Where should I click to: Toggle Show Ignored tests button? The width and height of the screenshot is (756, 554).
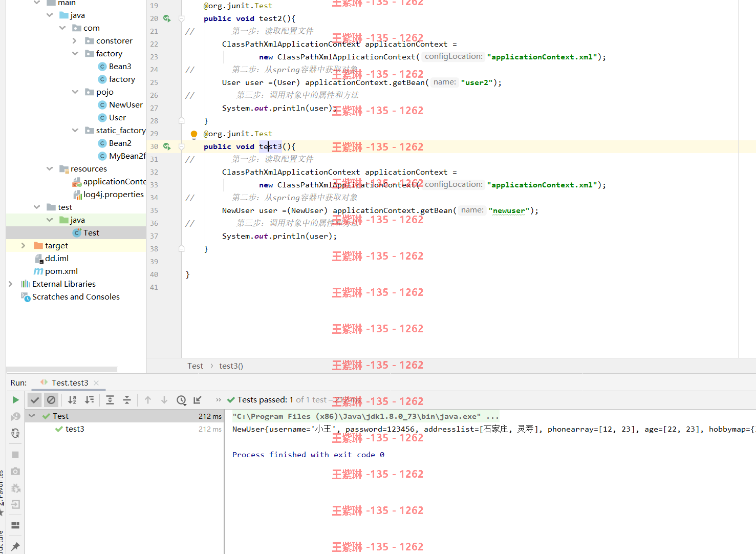click(51, 400)
